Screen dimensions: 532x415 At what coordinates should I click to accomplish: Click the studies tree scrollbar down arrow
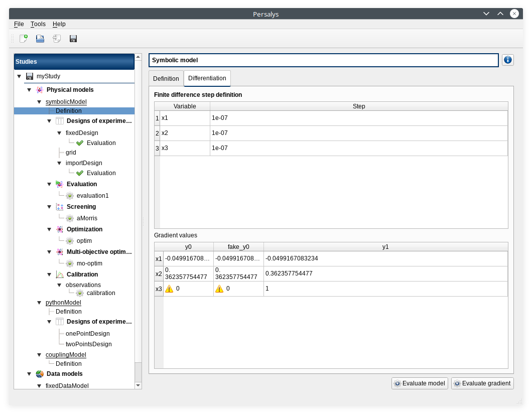coord(138,385)
